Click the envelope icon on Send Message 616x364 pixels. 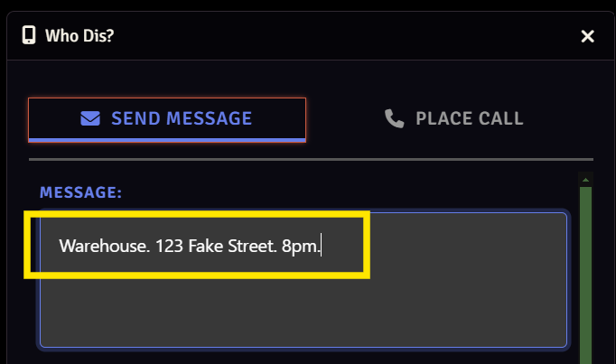point(89,118)
